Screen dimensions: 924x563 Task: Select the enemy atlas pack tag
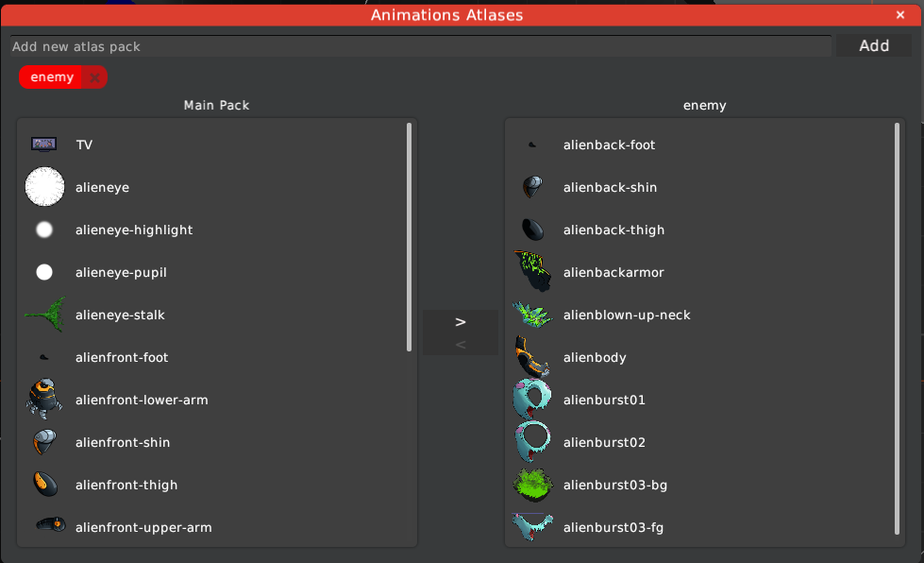point(53,77)
